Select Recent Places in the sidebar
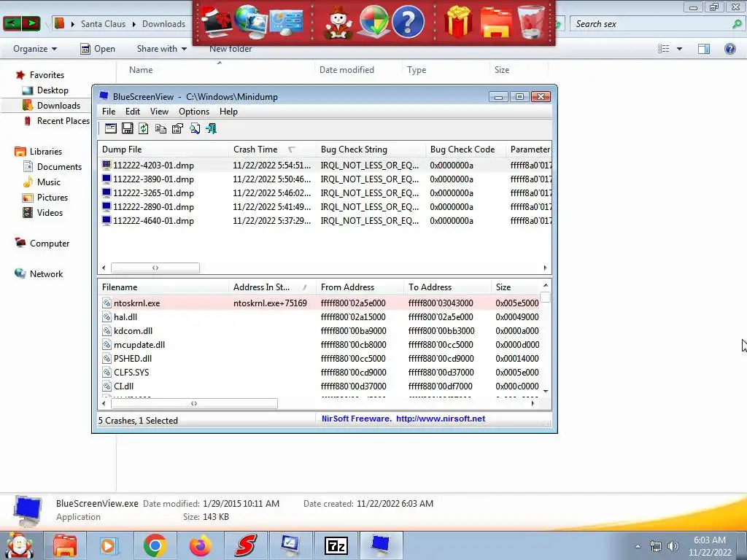Image resolution: width=747 pixels, height=560 pixels. [x=57, y=121]
